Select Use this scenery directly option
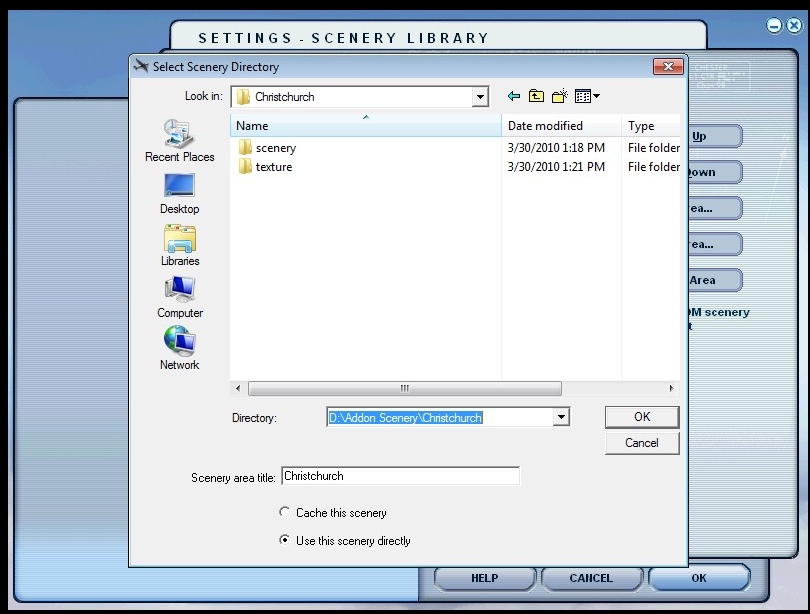Image resolution: width=810 pixels, height=614 pixels. [x=285, y=541]
